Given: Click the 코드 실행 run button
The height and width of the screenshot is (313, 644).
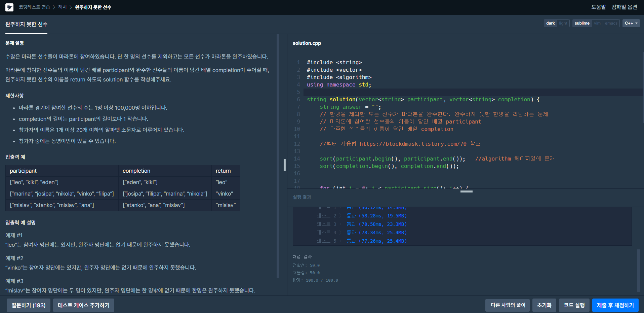Looking at the screenshot, I should [x=574, y=305].
